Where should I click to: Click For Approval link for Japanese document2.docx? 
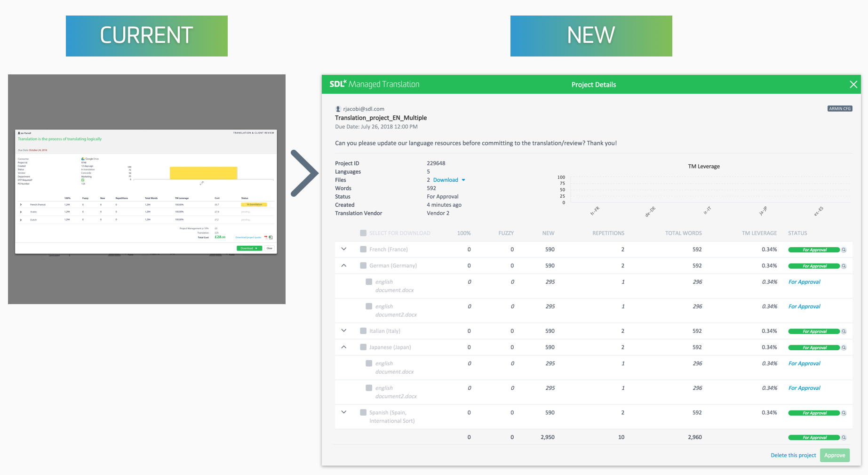804,388
